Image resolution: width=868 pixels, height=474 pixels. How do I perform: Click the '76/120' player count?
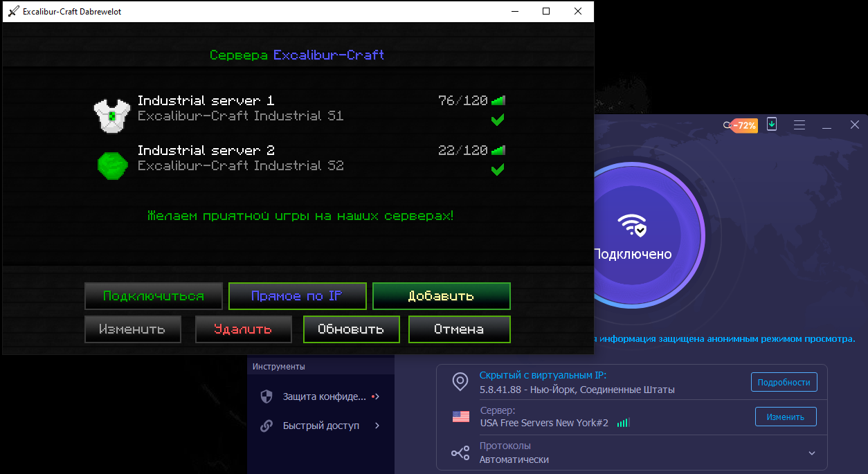pos(463,100)
